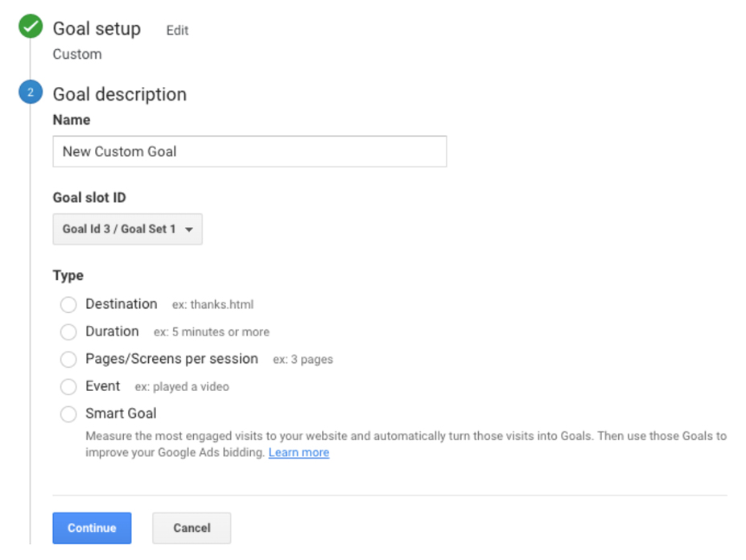Select the Destination radio button
The image size is (746, 560).
[x=68, y=304]
